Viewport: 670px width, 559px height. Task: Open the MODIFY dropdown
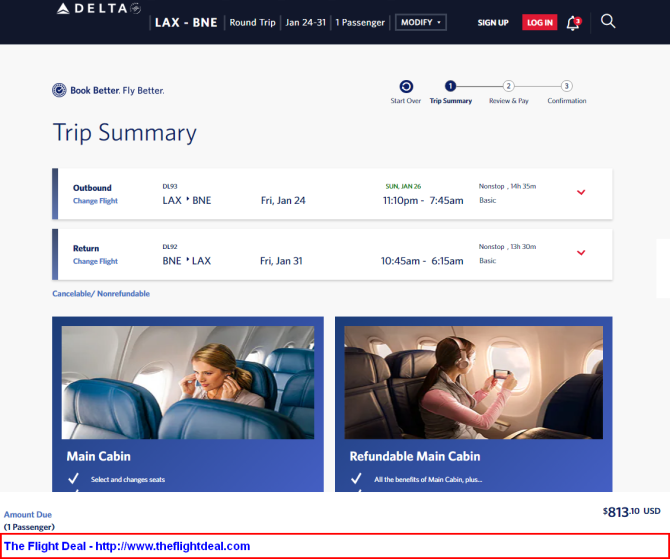(x=421, y=22)
